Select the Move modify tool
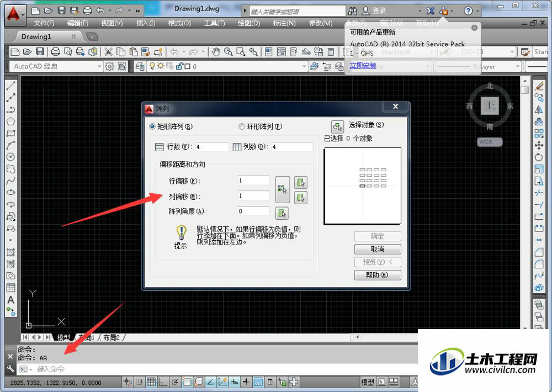The image size is (552, 392). click(x=539, y=145)
